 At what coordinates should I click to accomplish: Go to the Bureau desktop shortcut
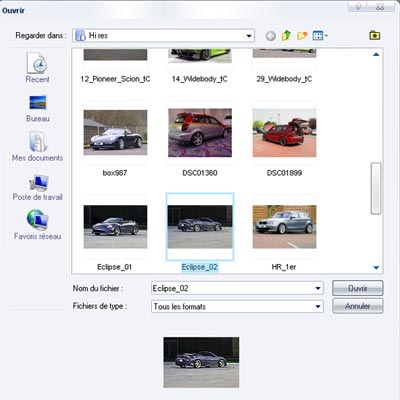point(38,109)
